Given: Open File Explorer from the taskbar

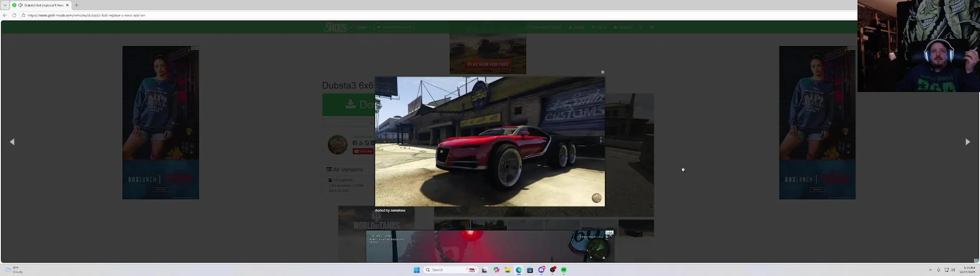Looking at the screenshot, I should pos(508,270).
